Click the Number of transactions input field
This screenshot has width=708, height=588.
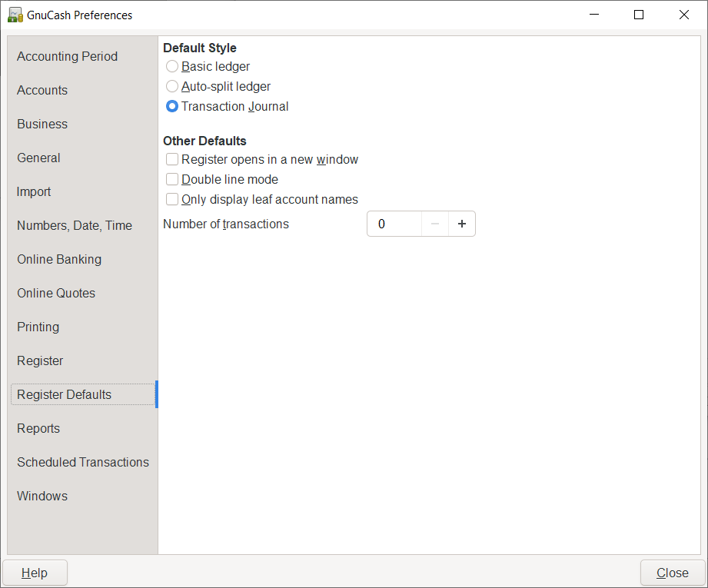point(394,224)
